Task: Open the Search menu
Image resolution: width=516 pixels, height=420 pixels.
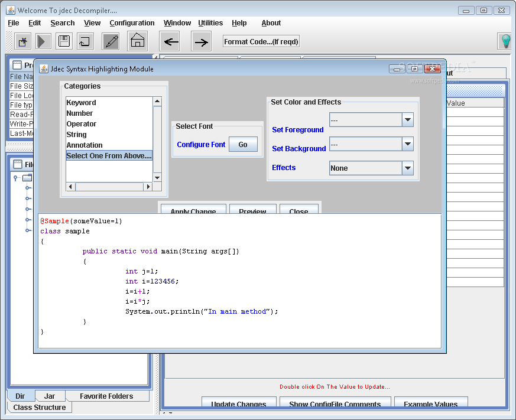Action: (63, 23)
